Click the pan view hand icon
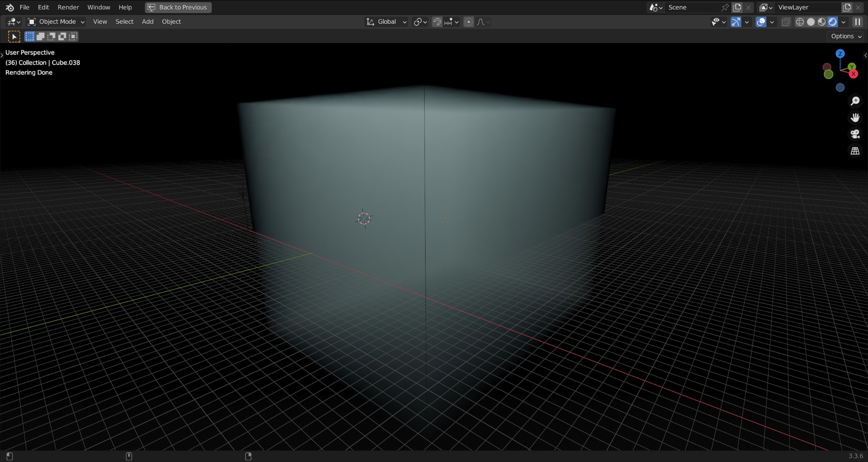The width and height of the screenshot is (868, 462). [x=855, y=117]
